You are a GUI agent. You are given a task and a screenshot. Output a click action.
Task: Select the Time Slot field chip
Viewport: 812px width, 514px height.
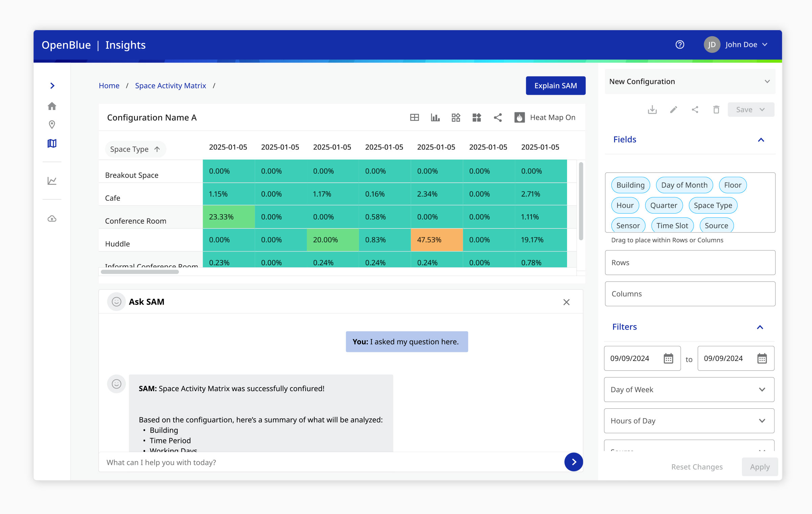click(672, 225)
